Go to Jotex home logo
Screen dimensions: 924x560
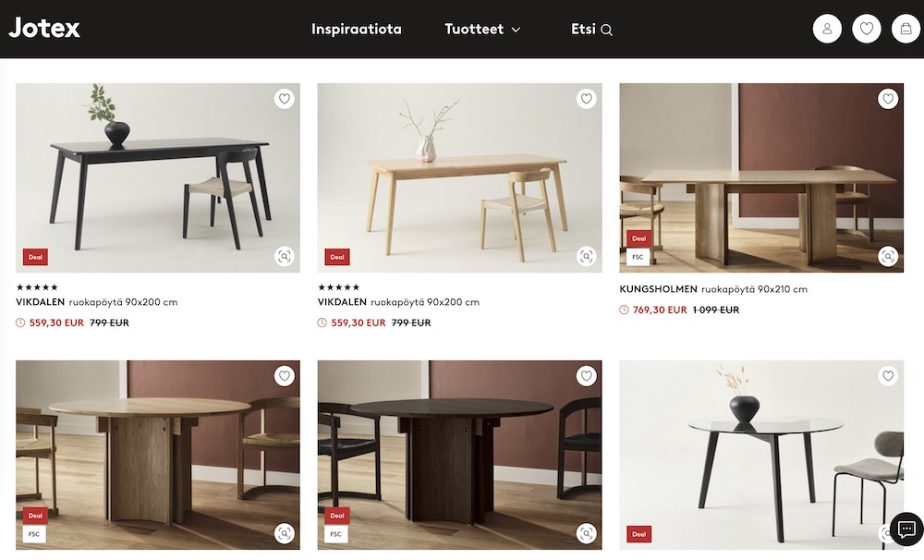(44, 28)
